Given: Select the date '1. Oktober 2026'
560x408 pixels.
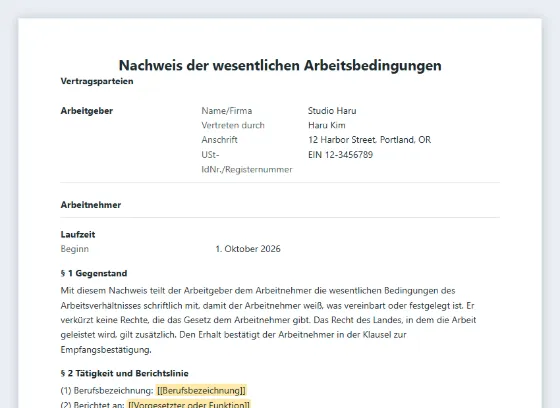Looking at the screenshot, I should pos(248,249).
